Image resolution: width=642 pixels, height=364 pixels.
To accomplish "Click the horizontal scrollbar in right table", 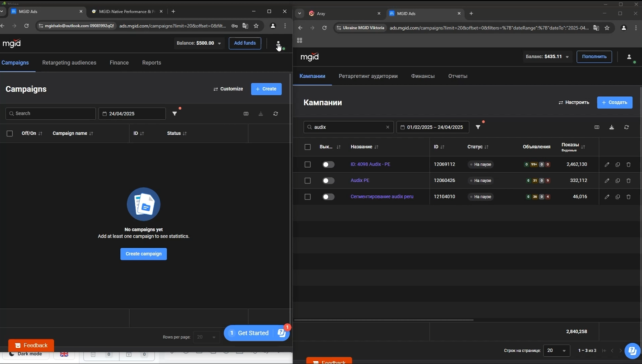I will [x=384, y=320].
